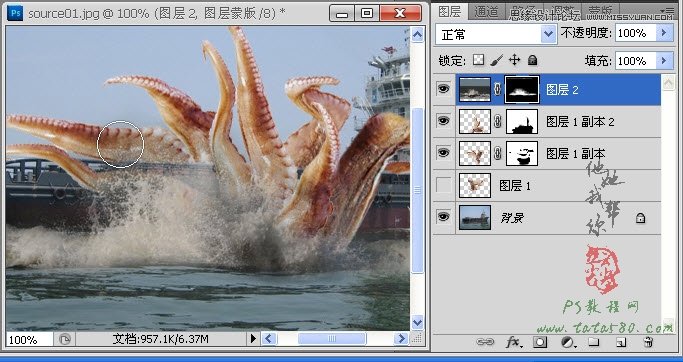Hide the 背景 layer
683x362 pixels.
click(443, 217)
